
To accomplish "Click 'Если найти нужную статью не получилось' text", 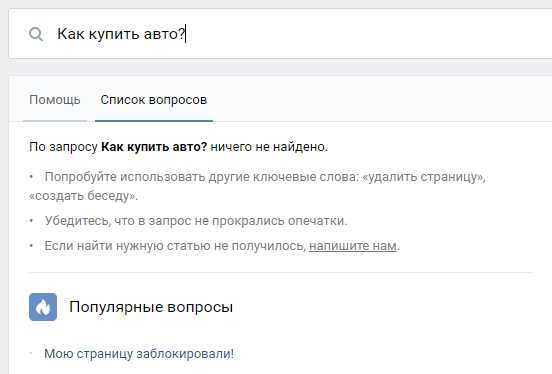I will (175, 245).
